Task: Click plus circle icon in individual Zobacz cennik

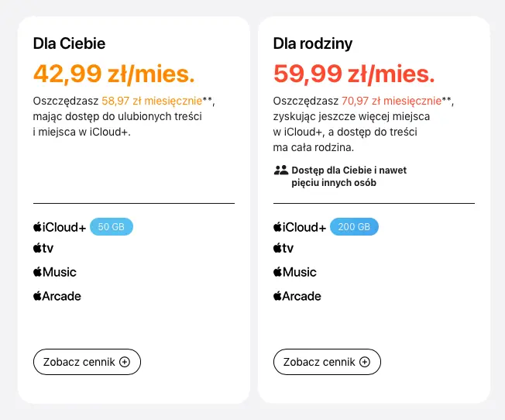Action: tap(125, 362)
